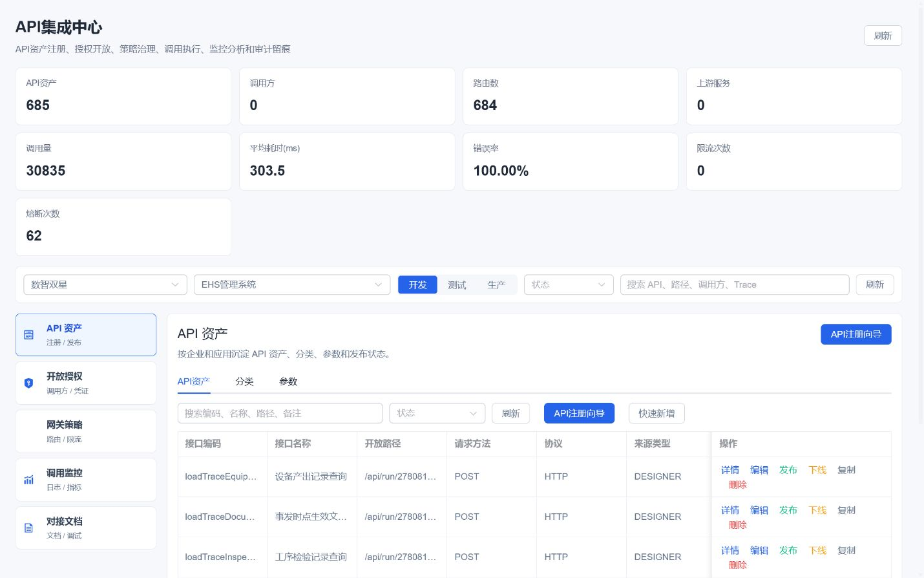924x578 pixels.
Task: Focus the 搜索编码、名称、路径、备注 field
Action: click(x=280, y=413)
